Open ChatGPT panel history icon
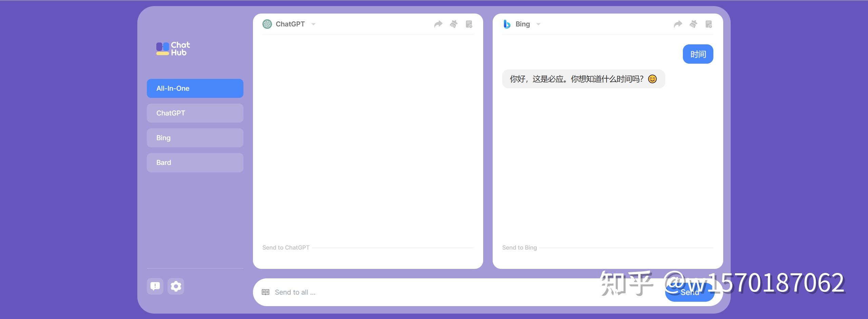This screenshot has height=319, width=868. point(469,24)
